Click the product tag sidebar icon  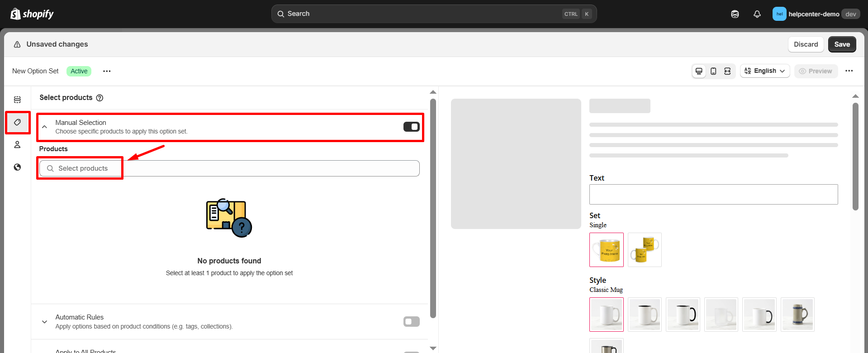[18, 123]
